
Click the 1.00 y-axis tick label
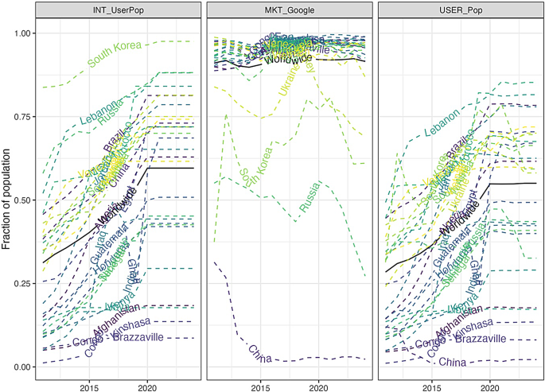22,33
